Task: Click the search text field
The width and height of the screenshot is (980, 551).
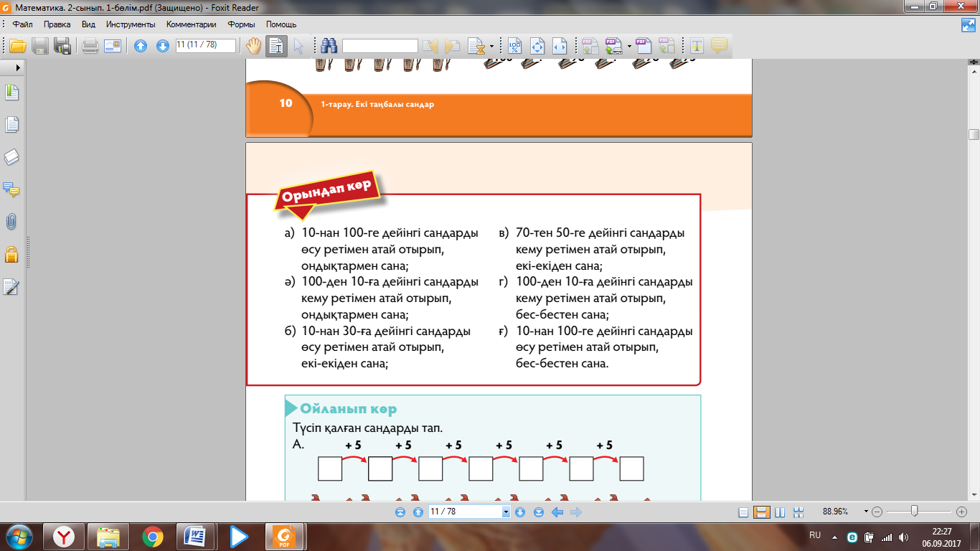Action: (x=380, y=46)
